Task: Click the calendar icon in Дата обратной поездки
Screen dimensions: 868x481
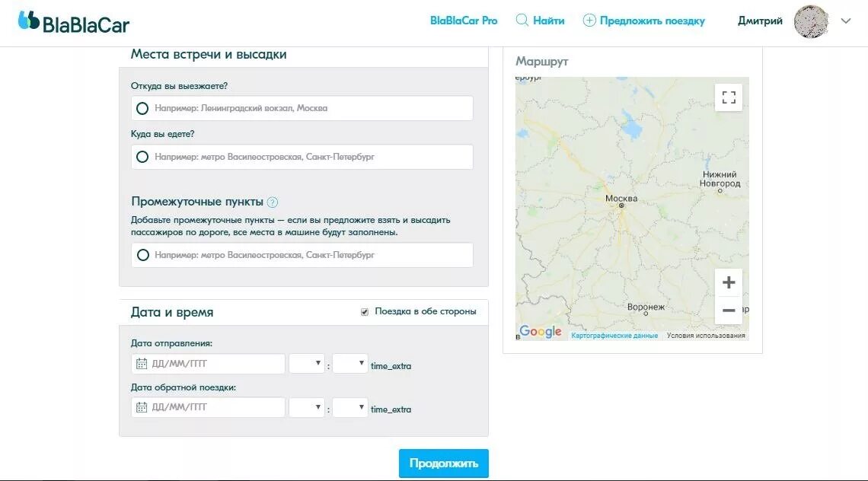Action: coord(142,407)
